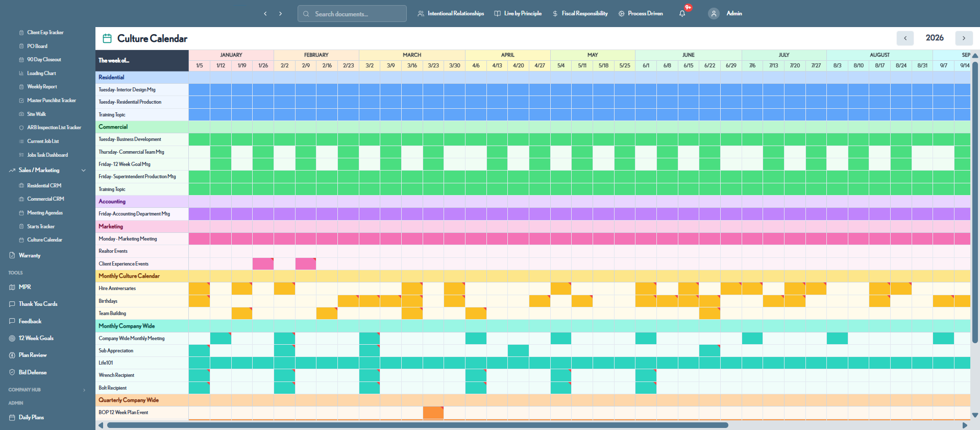Image resolution: width=980 pixels, height=430 pixels.
Task: Click the scroll-left arrow of the horizontal scrollbar
Action: (x=101, y=425)
